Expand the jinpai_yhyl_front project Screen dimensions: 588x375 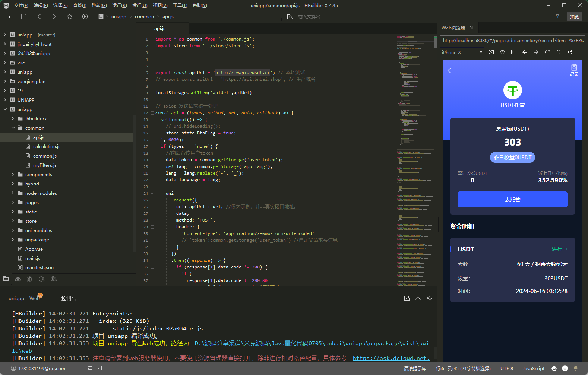click(5, 44)
